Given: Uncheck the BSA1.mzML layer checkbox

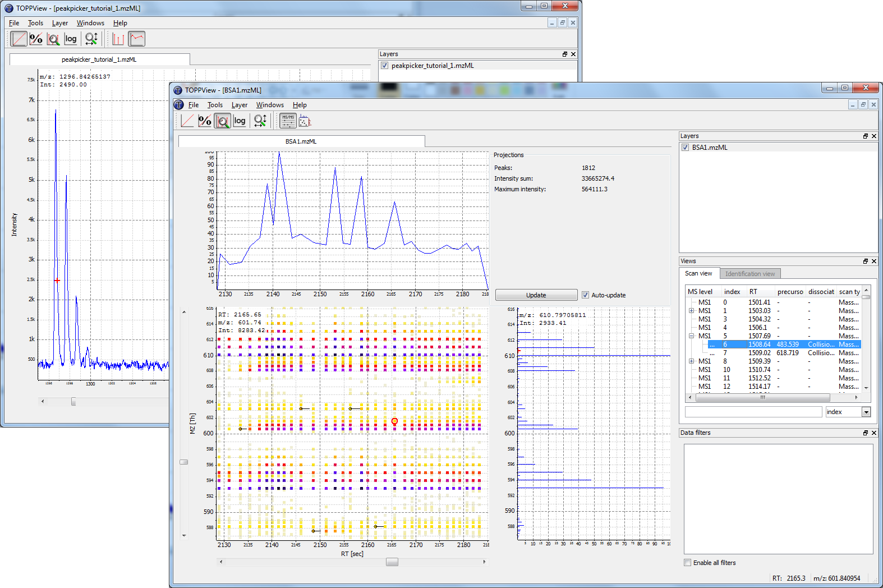Looking at the screenshot, I should click(685, 148).
